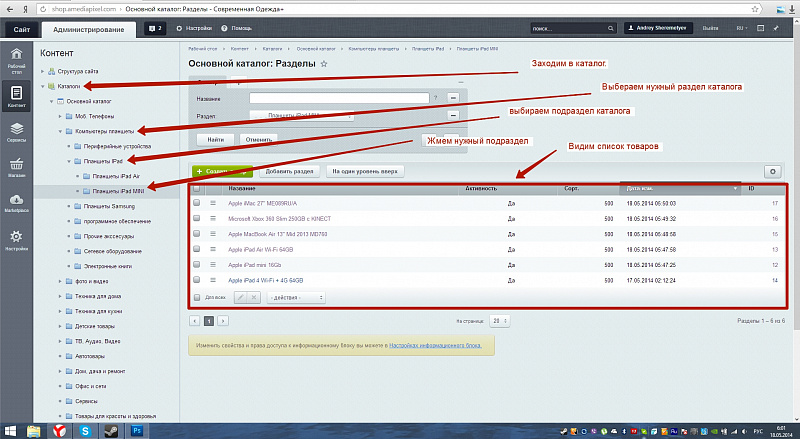The image size is (800, 439).
Task: Open the Раздел filter dropdown
Action: [302, 116]
